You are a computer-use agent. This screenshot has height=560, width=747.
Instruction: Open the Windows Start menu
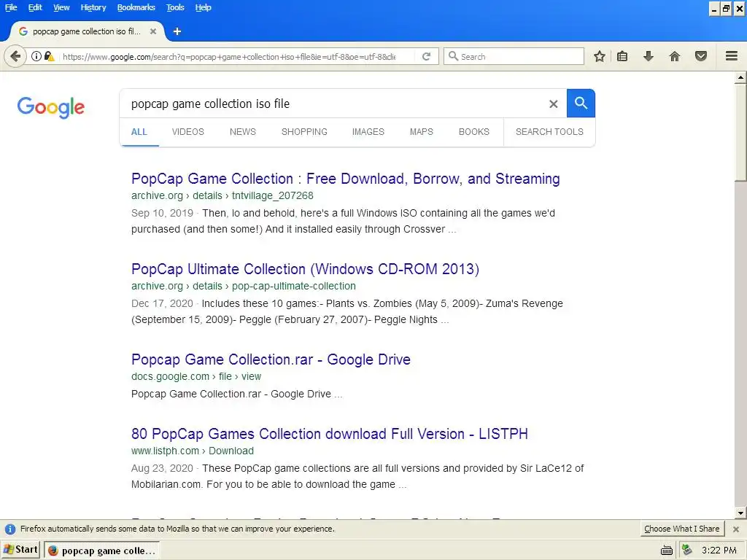20,550
